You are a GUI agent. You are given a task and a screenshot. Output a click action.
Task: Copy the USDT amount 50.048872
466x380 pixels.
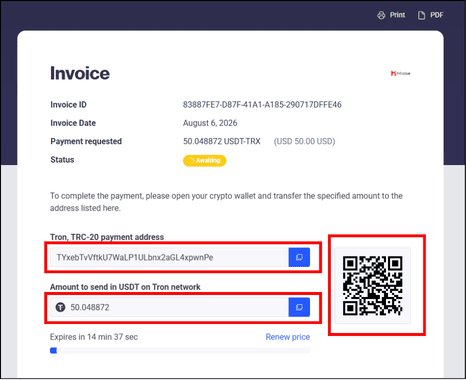tap(299, 307)
